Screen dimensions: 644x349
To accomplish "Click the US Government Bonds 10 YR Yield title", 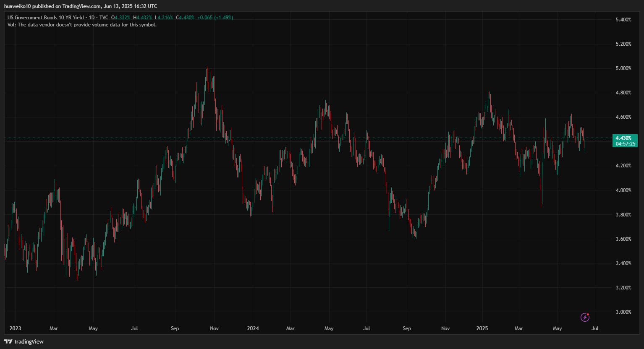I will click(x=45, y=18).
